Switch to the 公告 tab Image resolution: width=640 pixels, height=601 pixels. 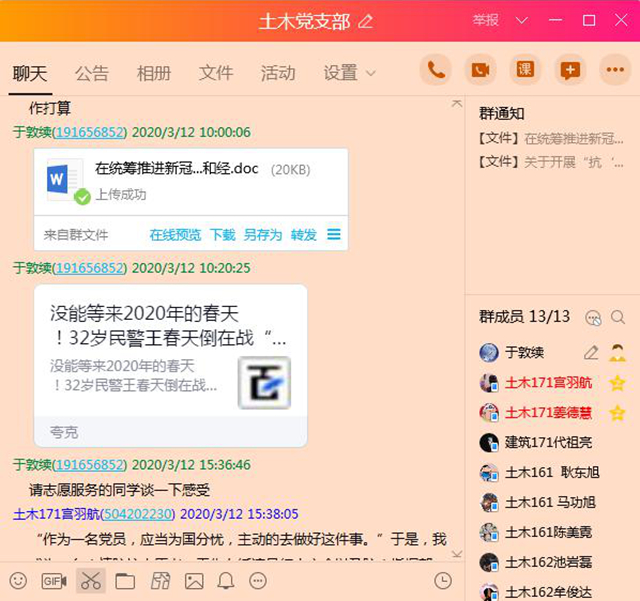point(92,73)
